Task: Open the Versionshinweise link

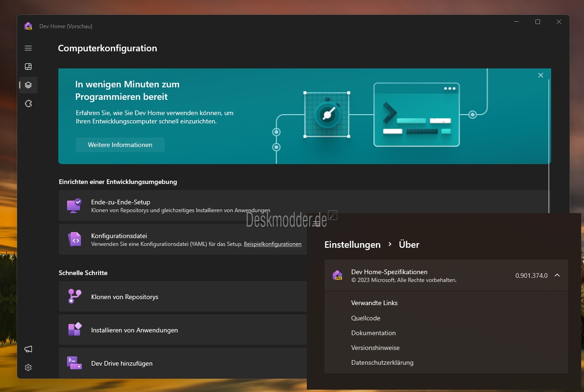Action: click(375, 348)
